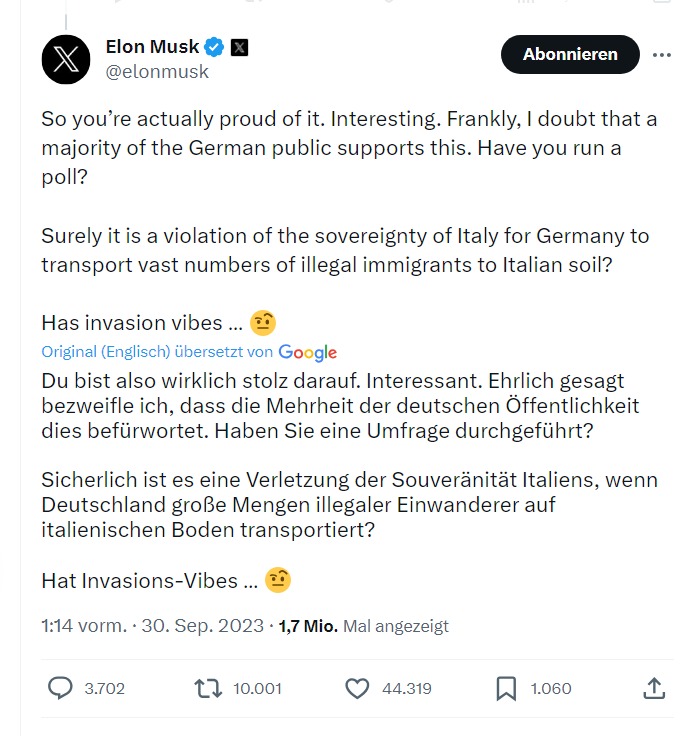Click the reply speech bubble icon
The image size is (682, 736).
pyautogui.click(x=61, y=688)
